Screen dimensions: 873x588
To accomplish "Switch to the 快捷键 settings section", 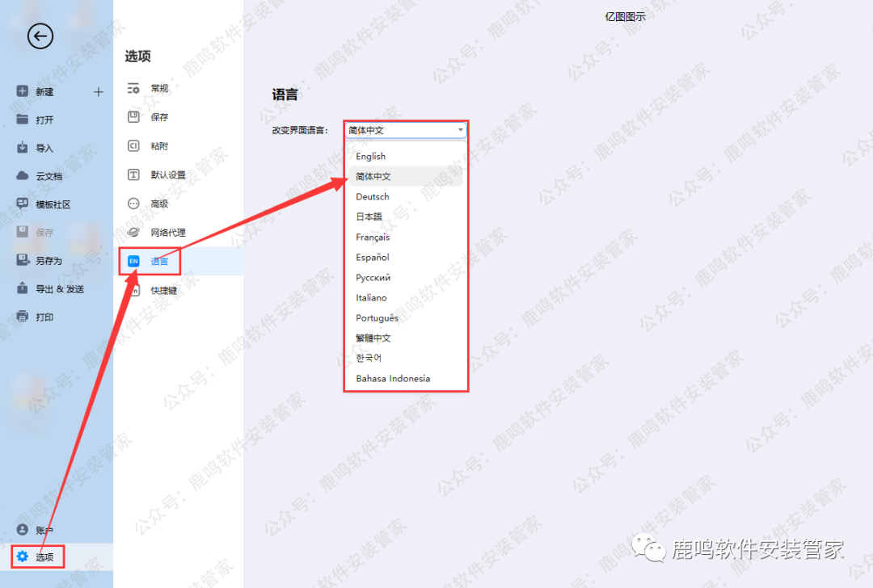I will pos(163,290).
